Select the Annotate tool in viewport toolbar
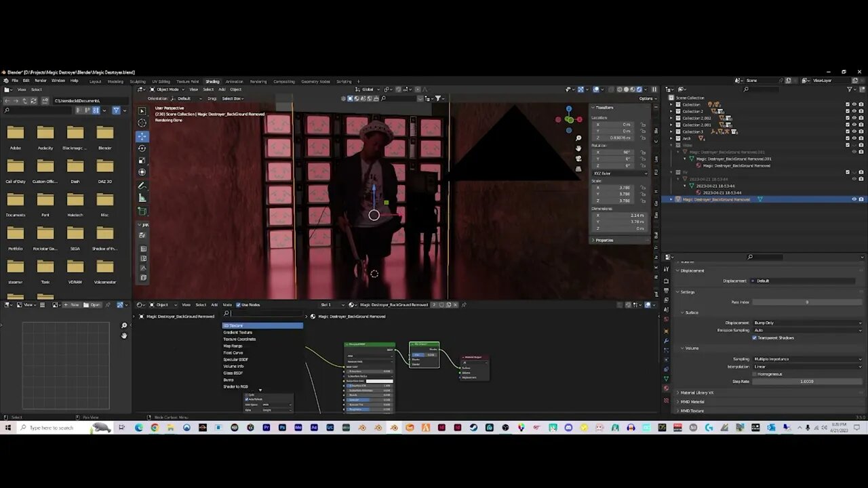The height and width of the screenshot is (488, 868). (142, 186)
